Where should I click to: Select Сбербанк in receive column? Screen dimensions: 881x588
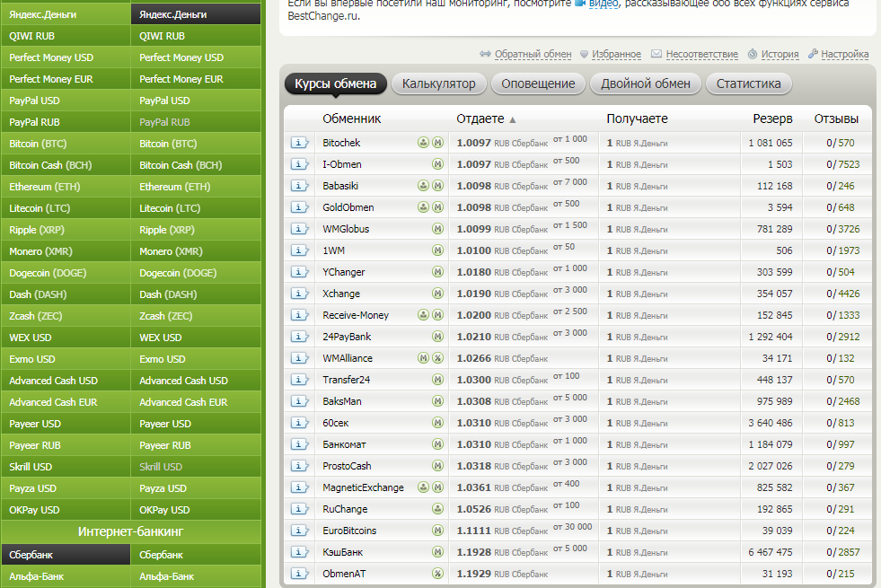pyautogui.click(x=196, y=555)
